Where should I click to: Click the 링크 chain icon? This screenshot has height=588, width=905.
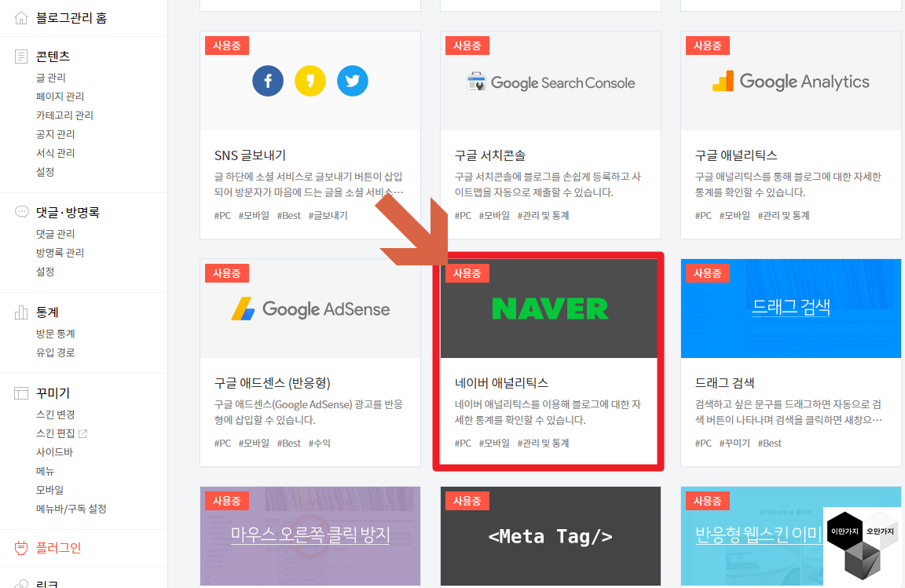20,583
